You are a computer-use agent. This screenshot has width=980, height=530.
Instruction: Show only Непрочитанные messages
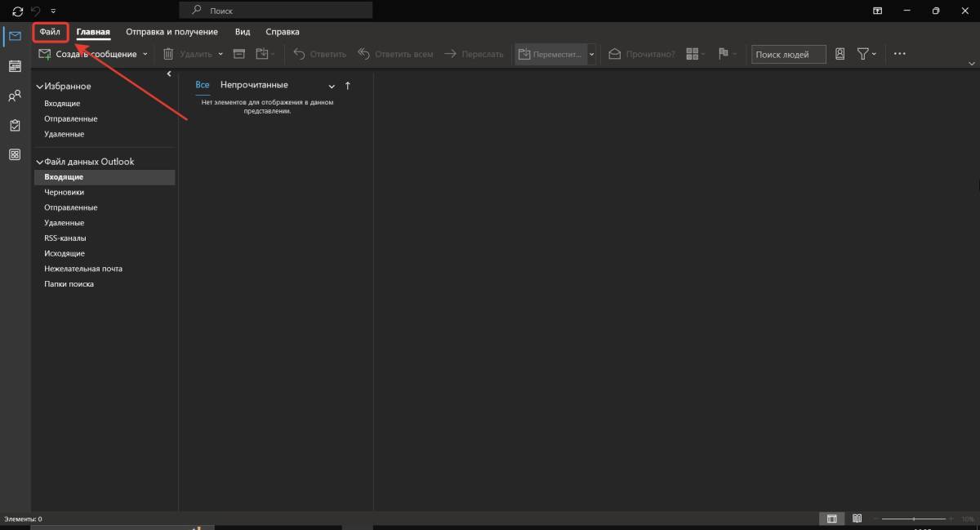(x=254, y=85)
